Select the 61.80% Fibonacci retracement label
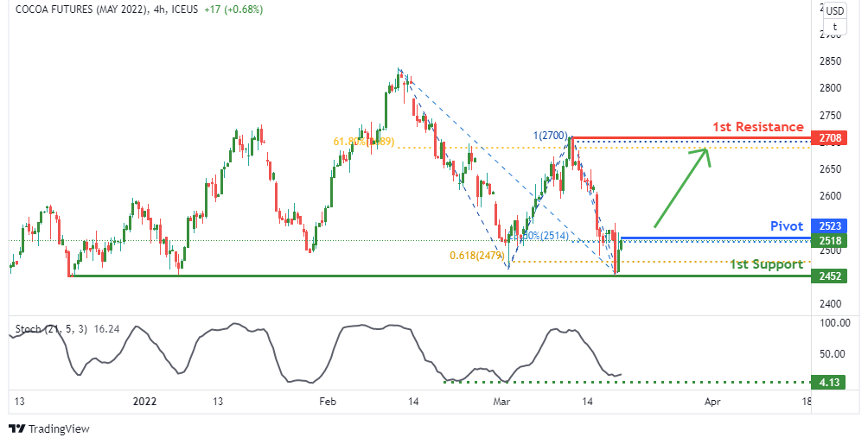Viewport: 868px width, 444px height. click(364, 142)
